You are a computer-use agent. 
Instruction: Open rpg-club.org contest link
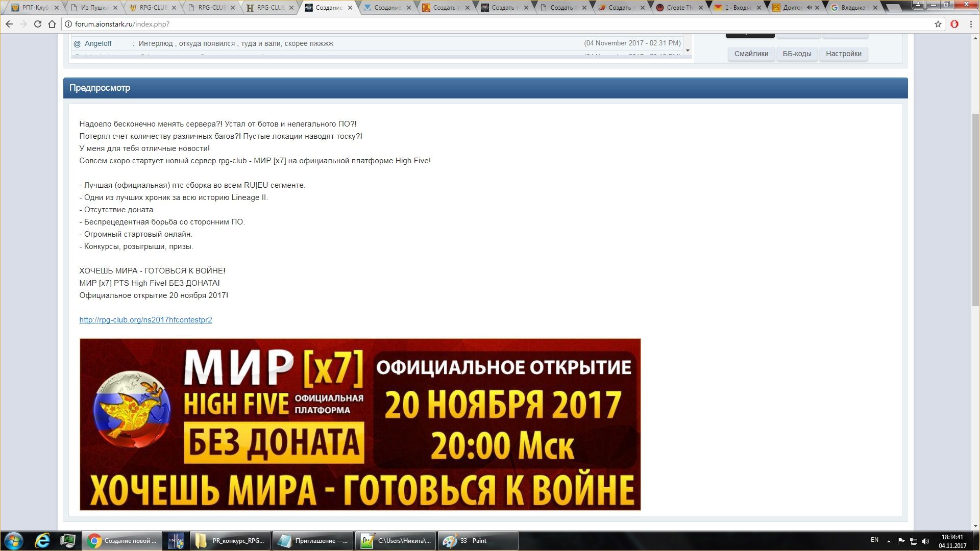[x=145, y=320]
